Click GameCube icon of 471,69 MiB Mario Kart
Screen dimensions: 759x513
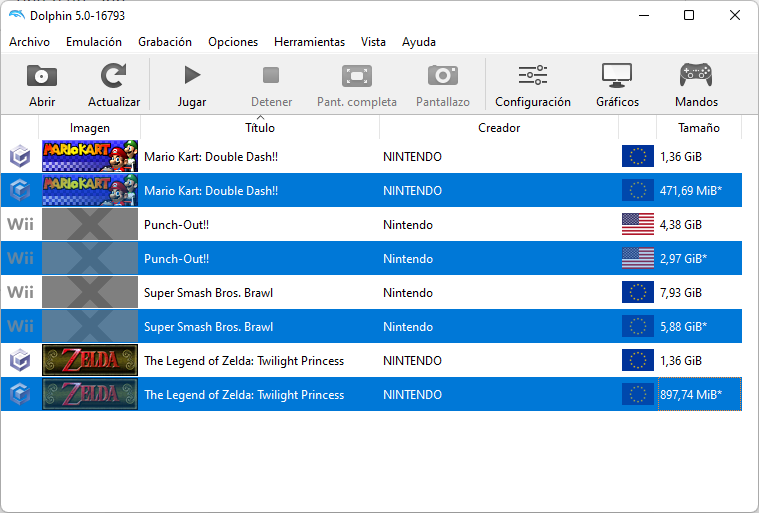point(20,190)
